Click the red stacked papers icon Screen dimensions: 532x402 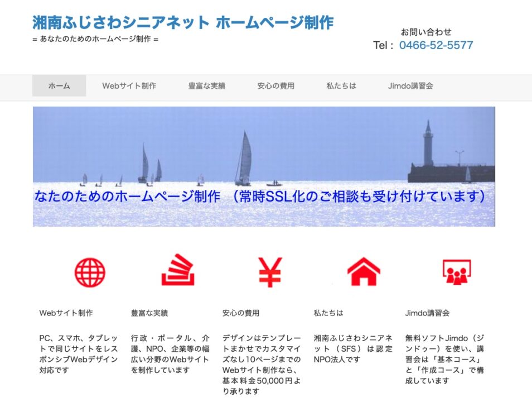(178, 270)
